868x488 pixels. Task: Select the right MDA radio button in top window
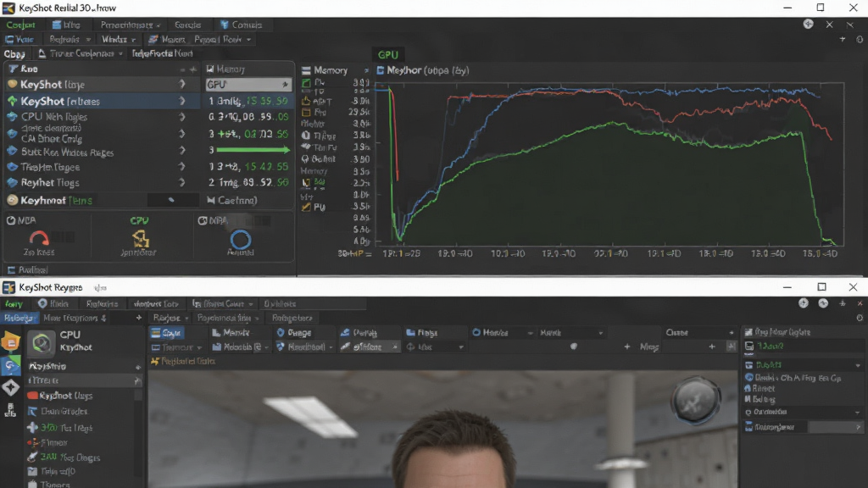pos(203,221)
